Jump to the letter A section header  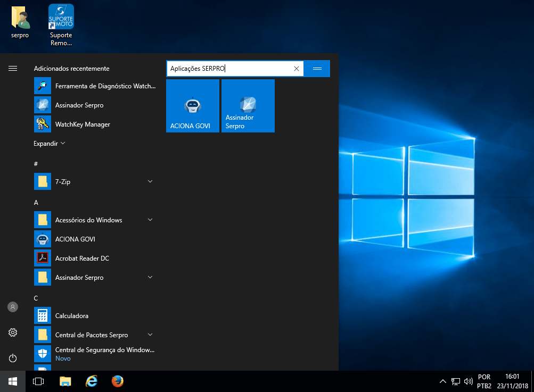[x=36, y=203]
